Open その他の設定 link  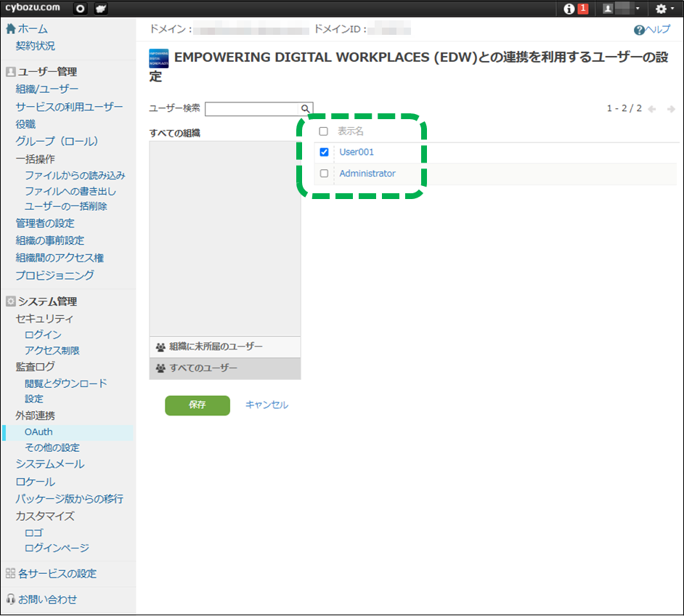tap(52, 447)
